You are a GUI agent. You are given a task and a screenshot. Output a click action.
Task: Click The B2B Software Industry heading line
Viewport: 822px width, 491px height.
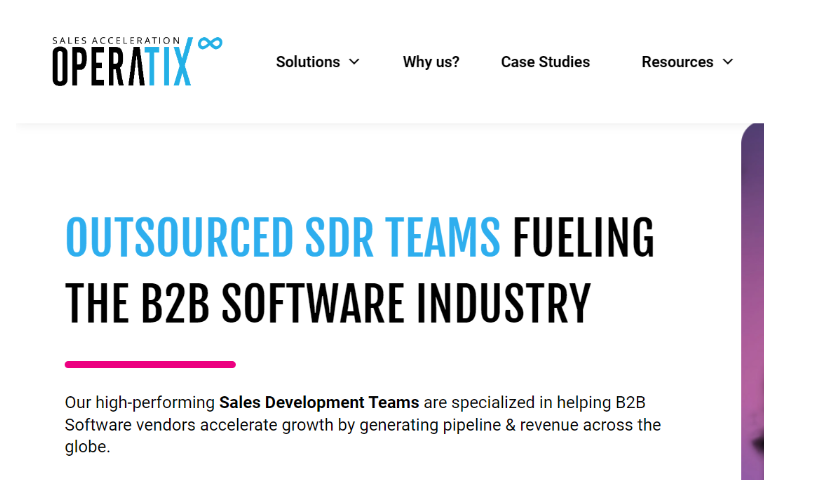click(x=327, y=303)
